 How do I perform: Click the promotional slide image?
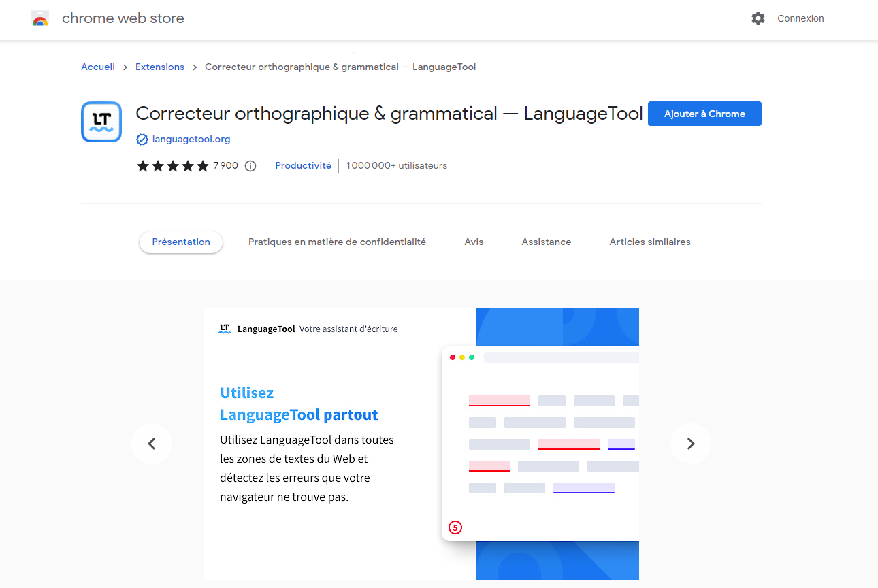click(x=421, y=444)
